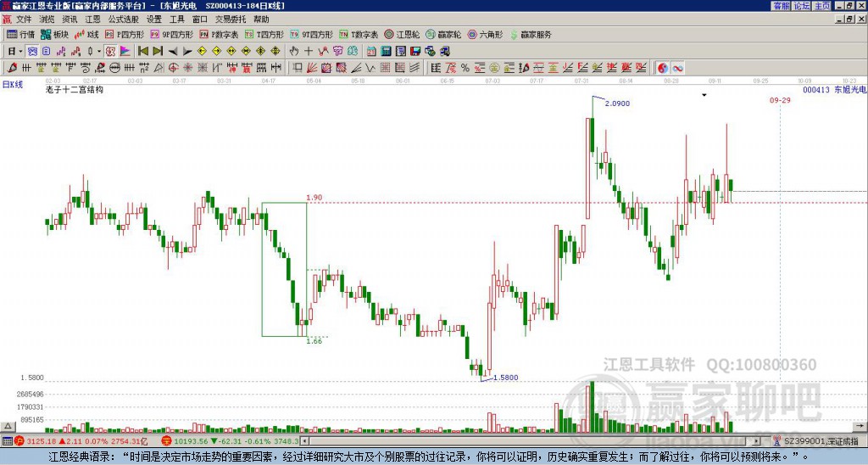The image size is (868, 465).
Task: Toggle the 权 price adjustment button
Action: [x=111, y=52]
